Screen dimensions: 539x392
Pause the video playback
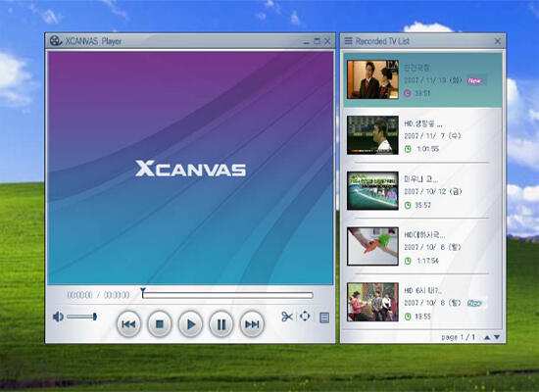(221, 324)
